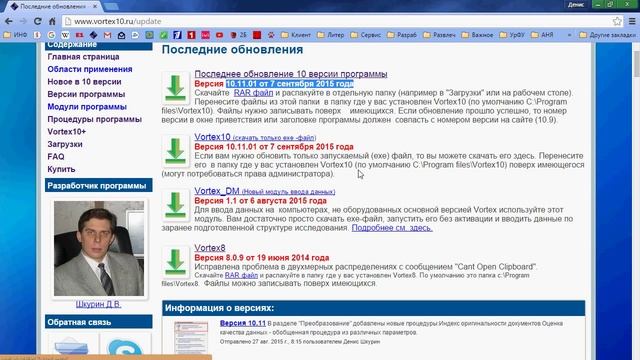
Task: Open Модули программы in sidebar
Action: (87, 107)
